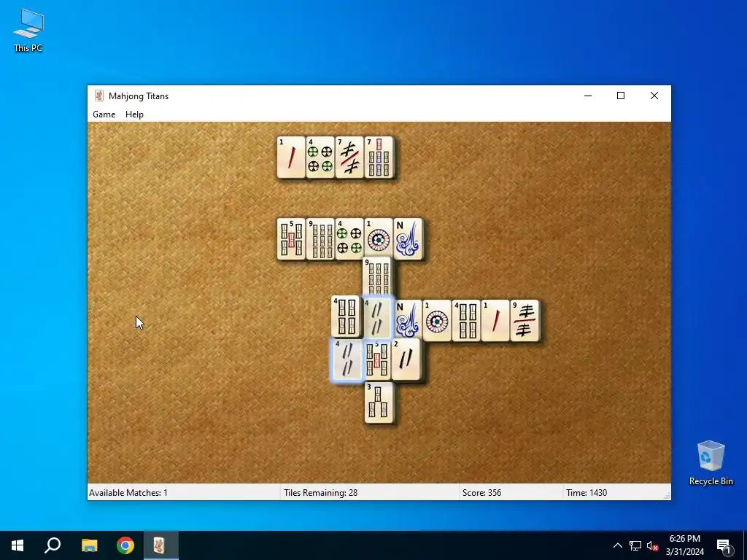This screenshot has width=747, height=560.
Task: Select the This PC desktop icon
Action: pyautogui.click(x=28, y=30)
